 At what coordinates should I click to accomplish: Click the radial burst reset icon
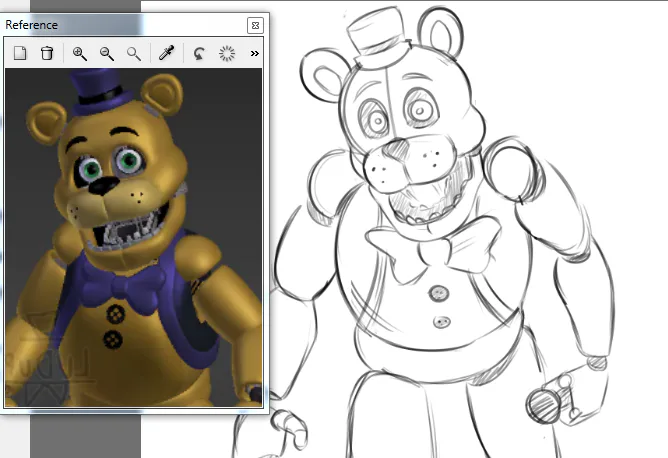pos(227,53)
